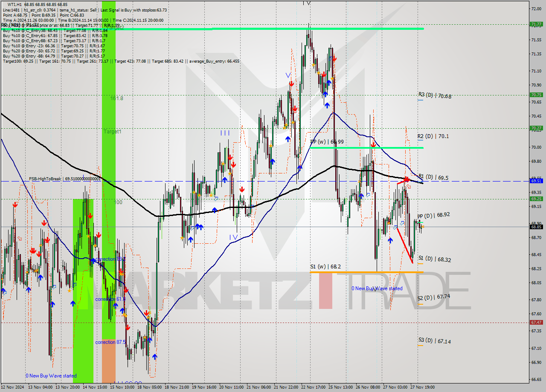Click the FSB-HighToBreak 69.51 label
The width and height of the screenshot is (546, 392).
65,179
